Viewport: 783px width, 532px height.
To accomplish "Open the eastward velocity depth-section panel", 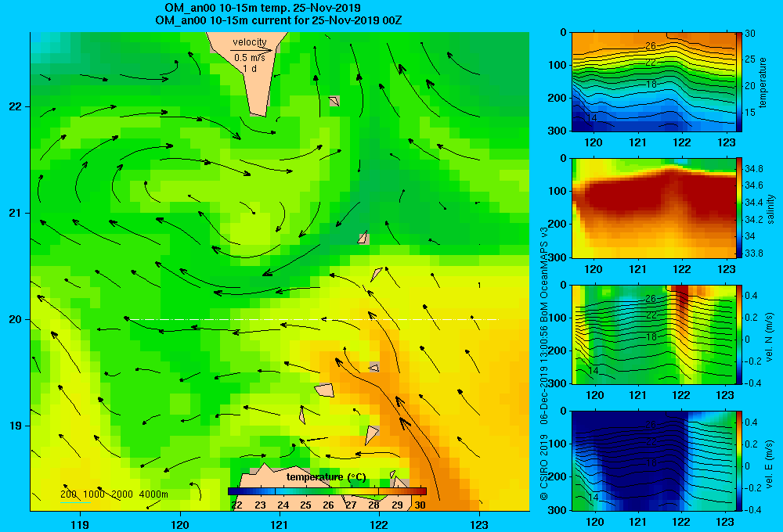I will 653,461.
